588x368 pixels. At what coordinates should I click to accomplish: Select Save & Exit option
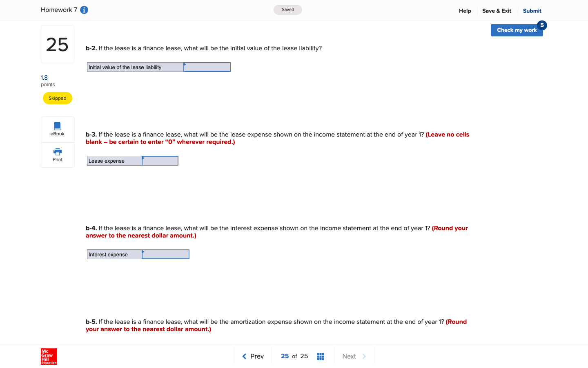point(497,11)
